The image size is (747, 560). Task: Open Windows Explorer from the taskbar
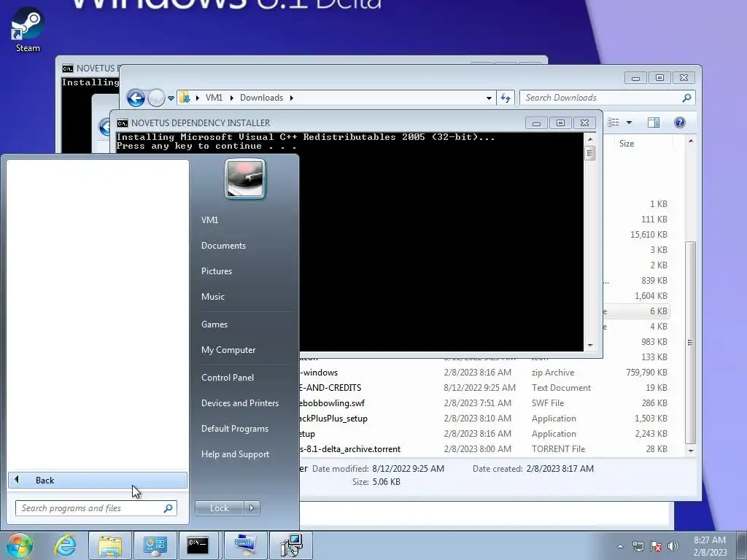110,545
